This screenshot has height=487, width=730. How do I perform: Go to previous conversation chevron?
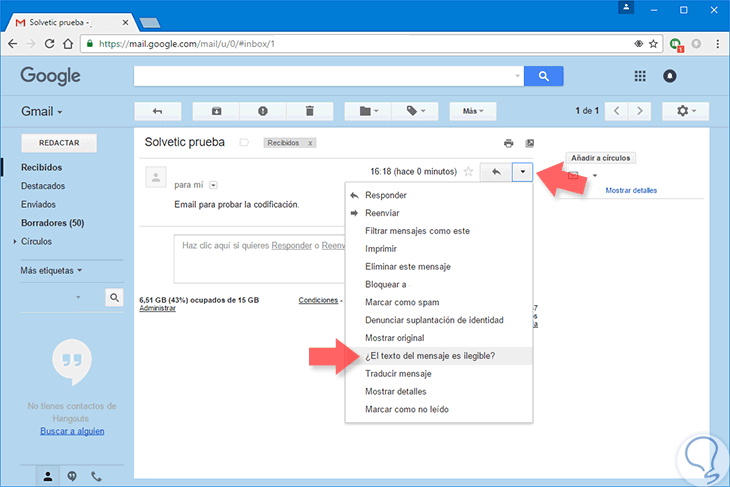click(616, 111)
